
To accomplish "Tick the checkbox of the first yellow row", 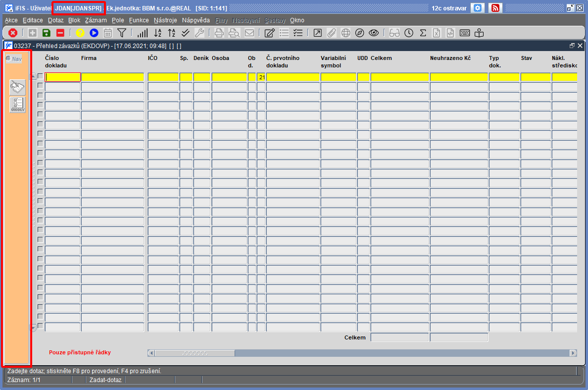I will click(40, 76).
